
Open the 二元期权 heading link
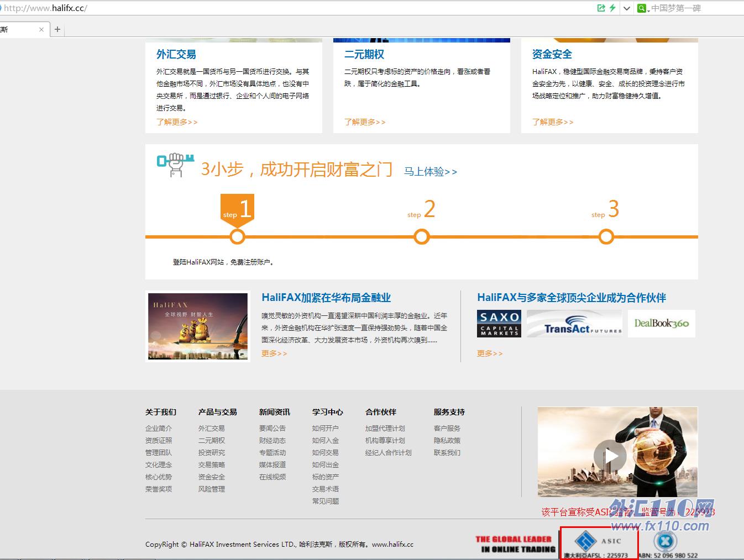[x=364, y=54]
